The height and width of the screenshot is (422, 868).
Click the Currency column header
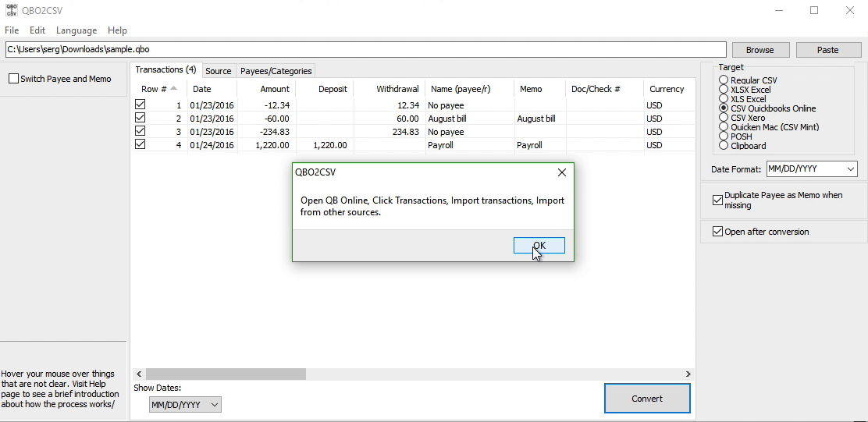click(x=669, y=89)
